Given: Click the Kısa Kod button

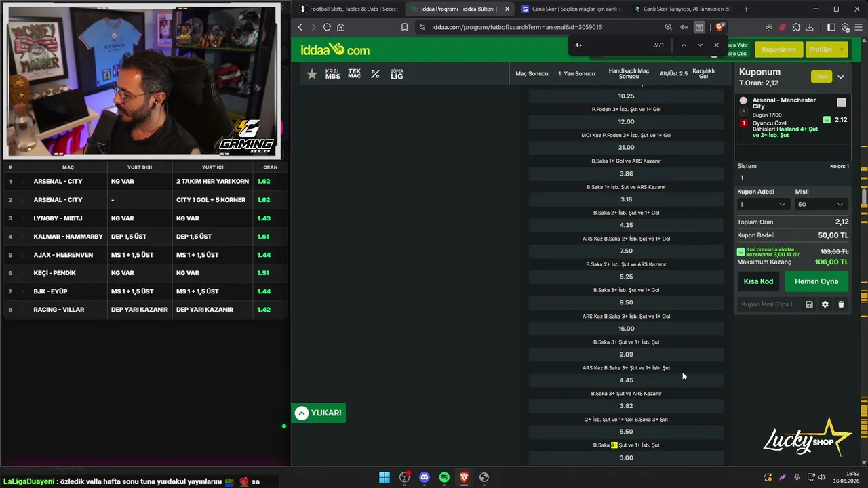Looking at the screenshot, I should tap(758, 281).
